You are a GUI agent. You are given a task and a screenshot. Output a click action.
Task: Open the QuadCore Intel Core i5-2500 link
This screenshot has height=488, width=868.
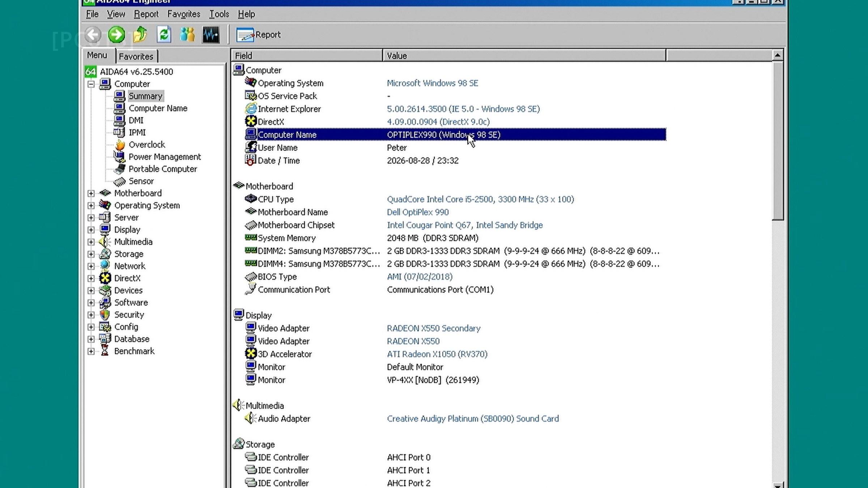tap(480, 199)
